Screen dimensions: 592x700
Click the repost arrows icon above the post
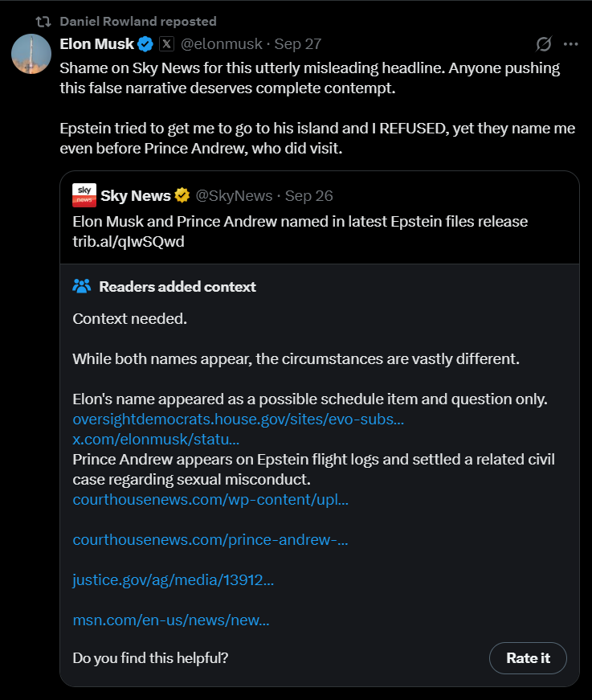(43, 21)
